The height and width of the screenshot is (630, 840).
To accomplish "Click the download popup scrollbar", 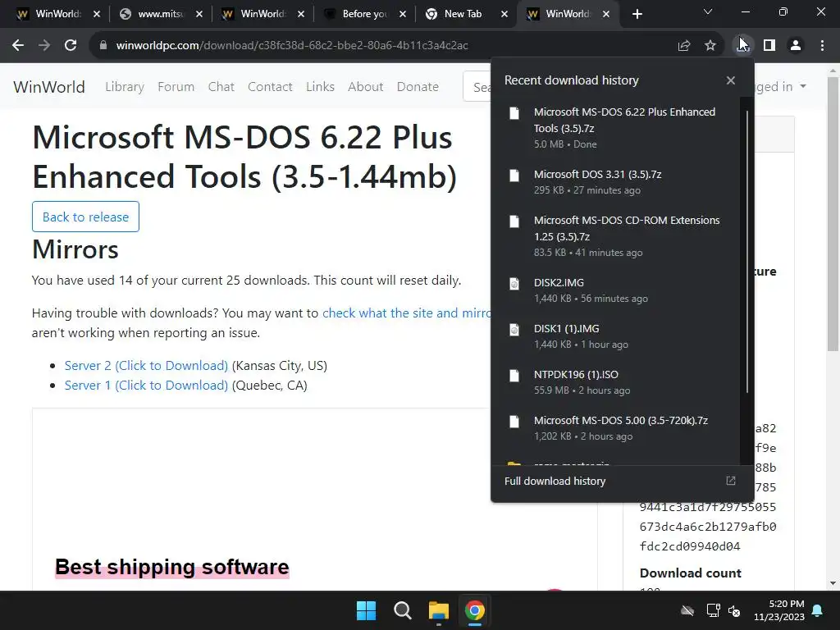I will tap(746, 252).
